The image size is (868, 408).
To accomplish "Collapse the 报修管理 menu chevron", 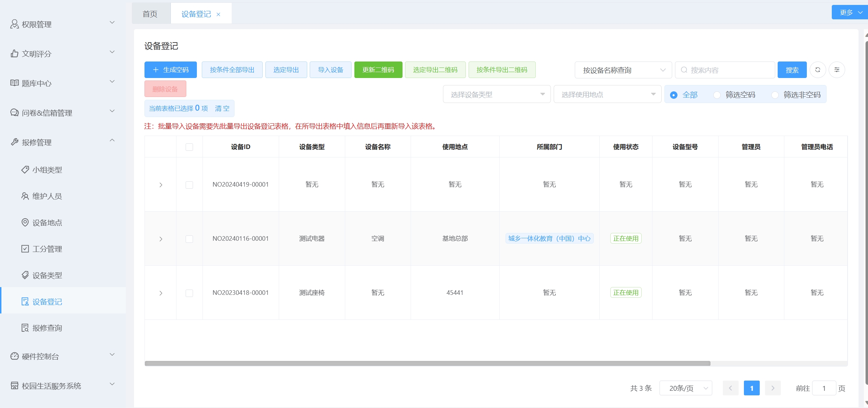I will pyautogui.click(x=112, y=140).
